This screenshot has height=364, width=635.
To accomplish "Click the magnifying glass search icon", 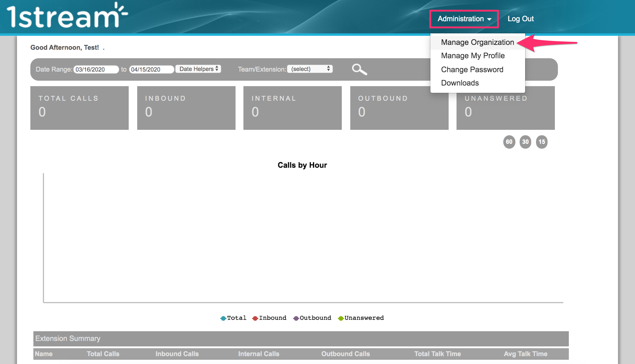I will (359, 69).
